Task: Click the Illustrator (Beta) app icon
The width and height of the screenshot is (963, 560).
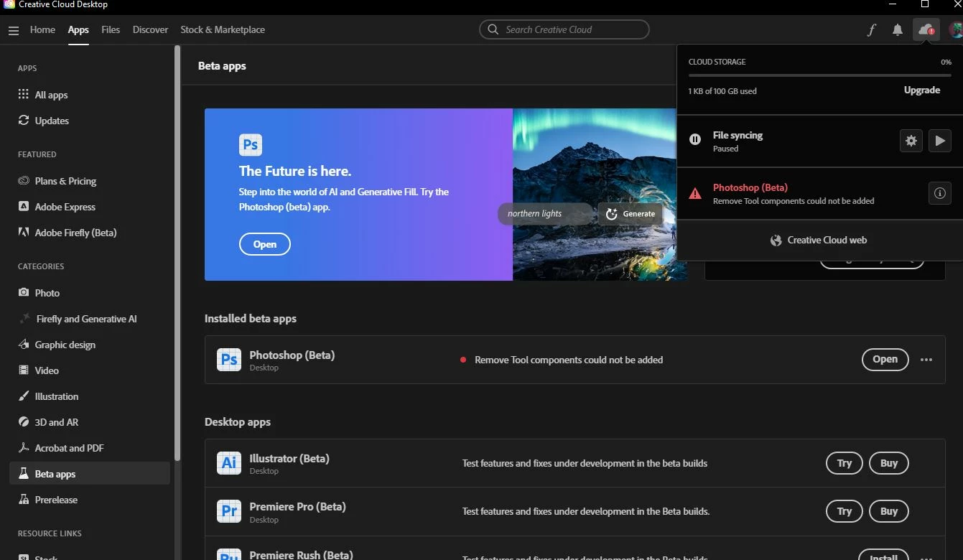Action: point(229,463)
